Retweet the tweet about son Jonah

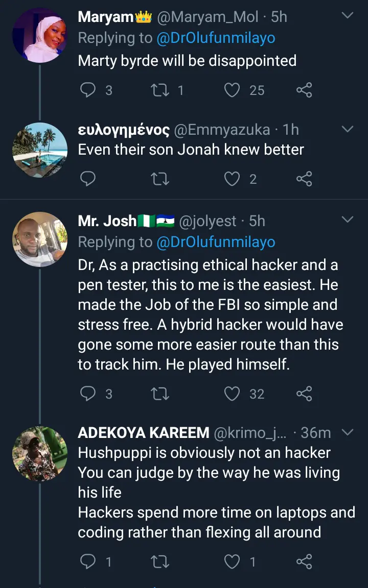[x=161, y=179]
